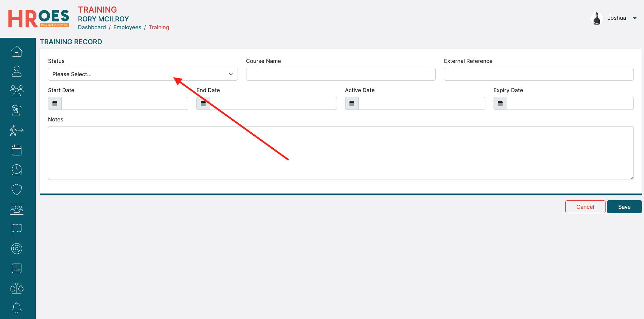
Task: Go to Dashboard breadcrumb link
Action: [x=92, y=27]
